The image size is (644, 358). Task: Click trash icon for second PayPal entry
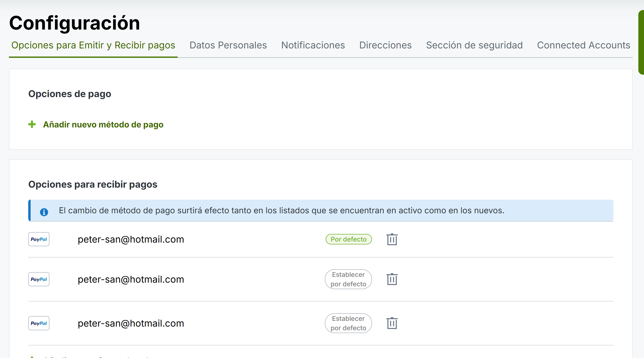pos(392,279)
